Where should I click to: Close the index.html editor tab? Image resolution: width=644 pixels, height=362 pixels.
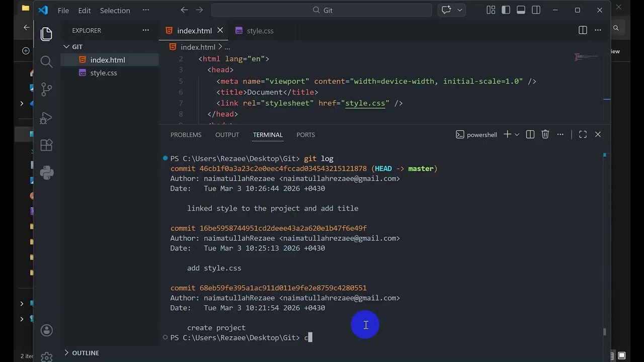[x=220, y=31]
